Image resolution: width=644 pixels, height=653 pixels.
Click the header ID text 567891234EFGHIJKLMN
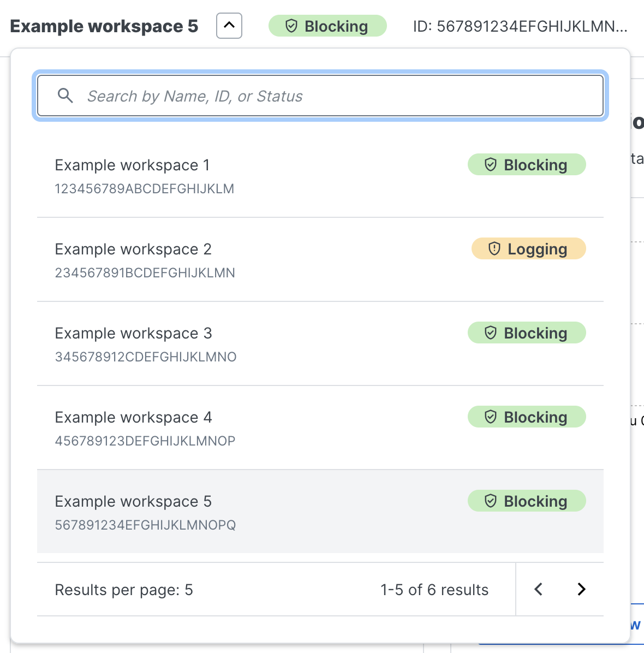520,26
